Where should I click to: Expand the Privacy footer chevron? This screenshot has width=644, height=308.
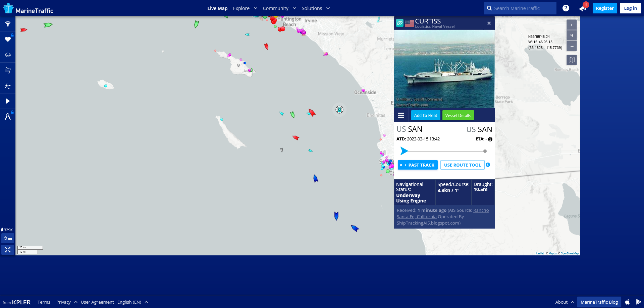click(x=76, y=302)
